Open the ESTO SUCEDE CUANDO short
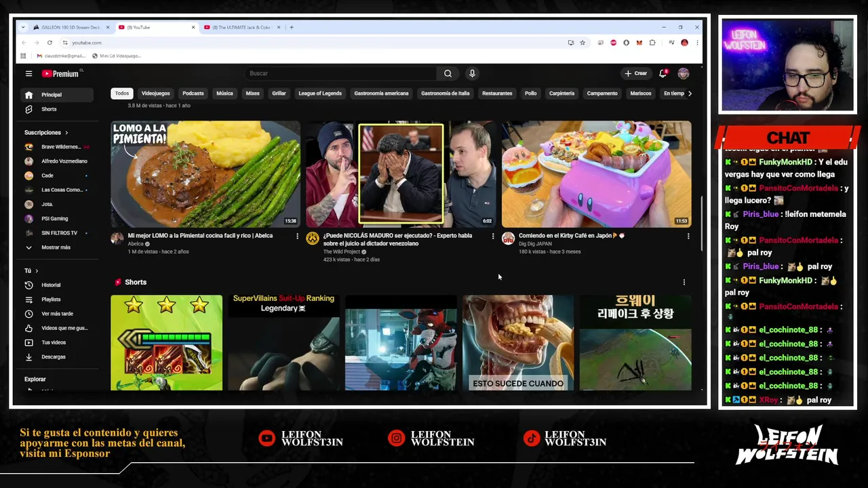This screenshot has height=488, width=868. 518,342
